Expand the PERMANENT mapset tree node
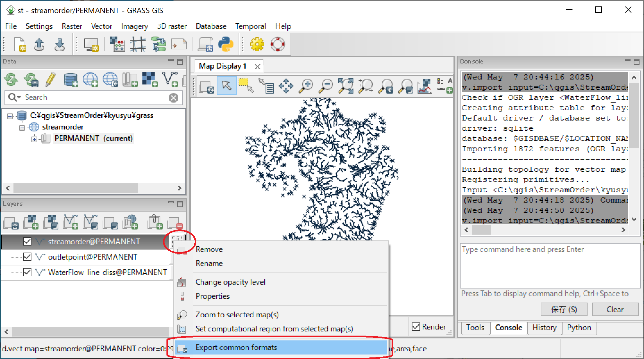 pyautogui.click(x=34, y=139)
